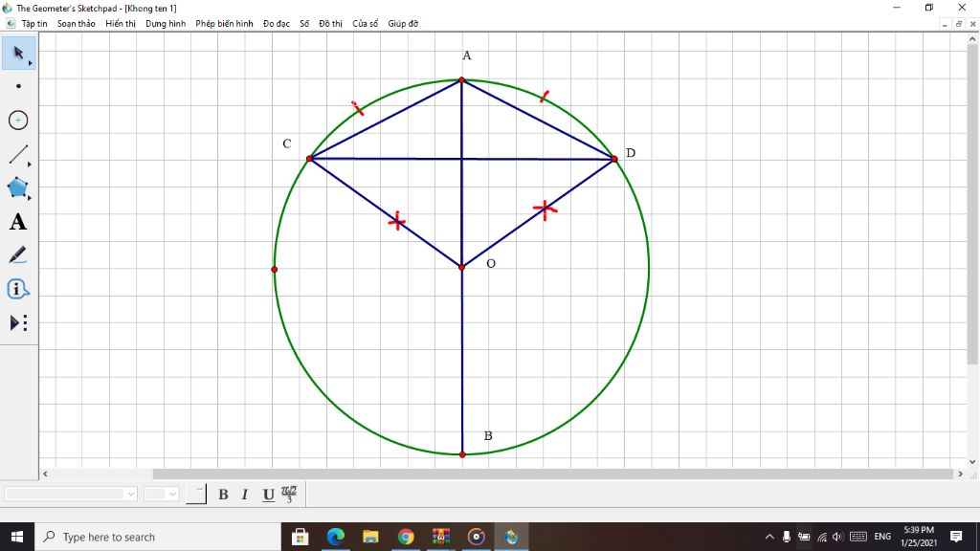Viewport: 980px width, 551px height.
Task: Open the Windows Start menu
Action: point(17,537)
